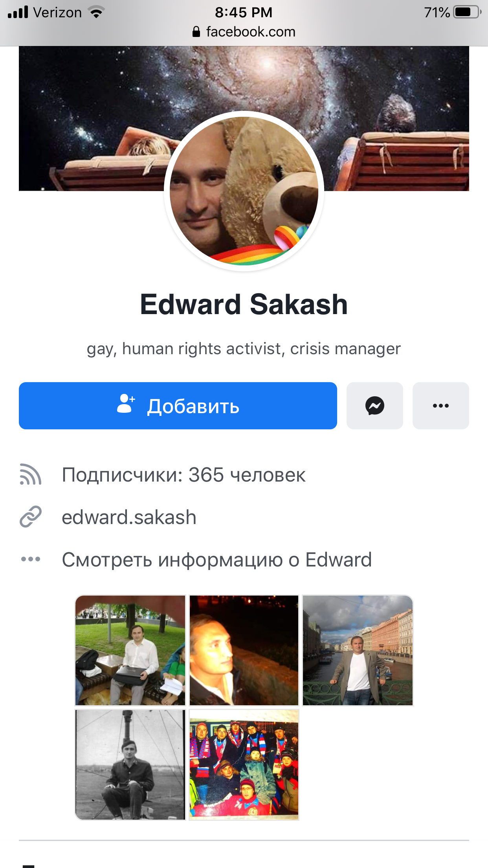Open the teddy bear profile picture
488x868 pixels.
point(244,191)
